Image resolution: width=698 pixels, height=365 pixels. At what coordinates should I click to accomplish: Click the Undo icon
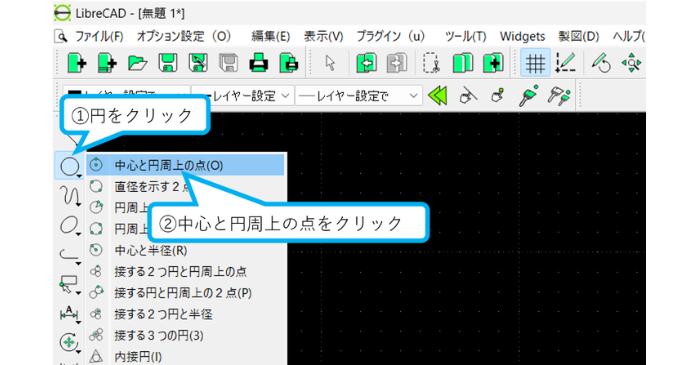click(366, 63)
